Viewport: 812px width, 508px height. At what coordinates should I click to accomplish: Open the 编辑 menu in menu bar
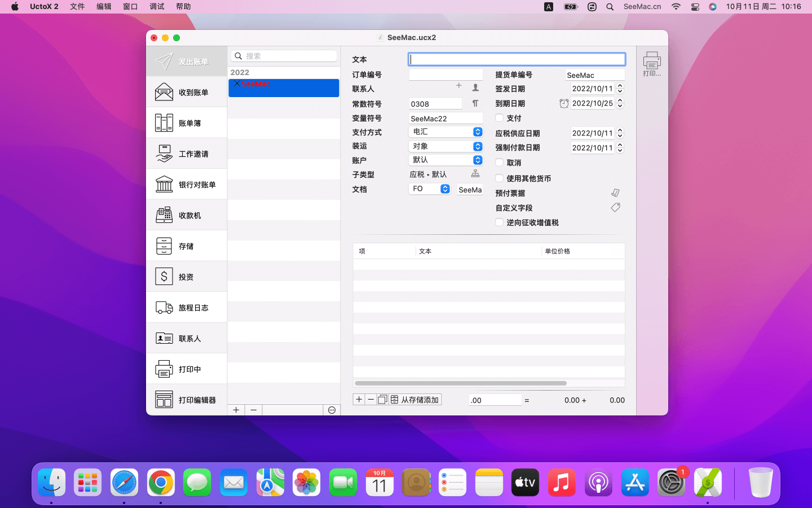click(104, 7)
